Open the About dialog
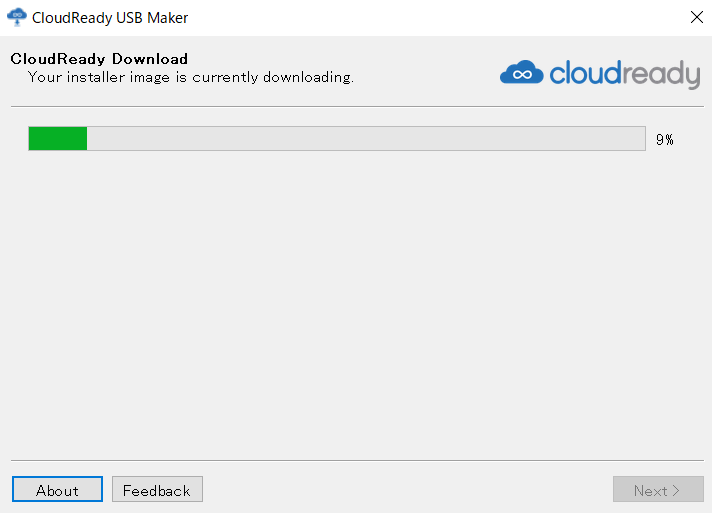Screen dimensions: 712x513 pyautogui.click(x=57, y=489)
